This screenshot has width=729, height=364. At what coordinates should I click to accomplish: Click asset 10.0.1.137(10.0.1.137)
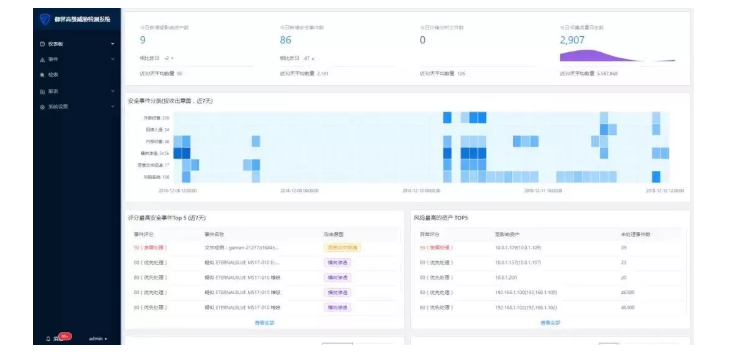[518, 263]
